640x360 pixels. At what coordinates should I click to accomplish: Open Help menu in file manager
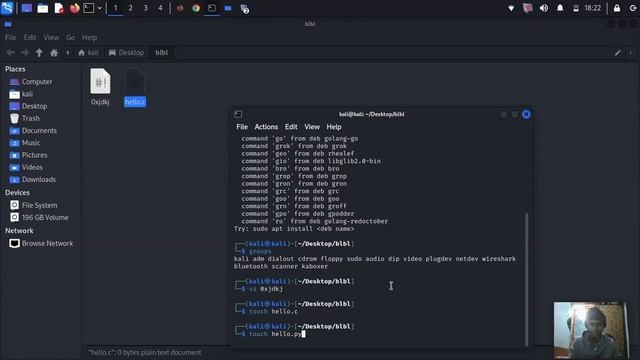(x=89, y=38)
